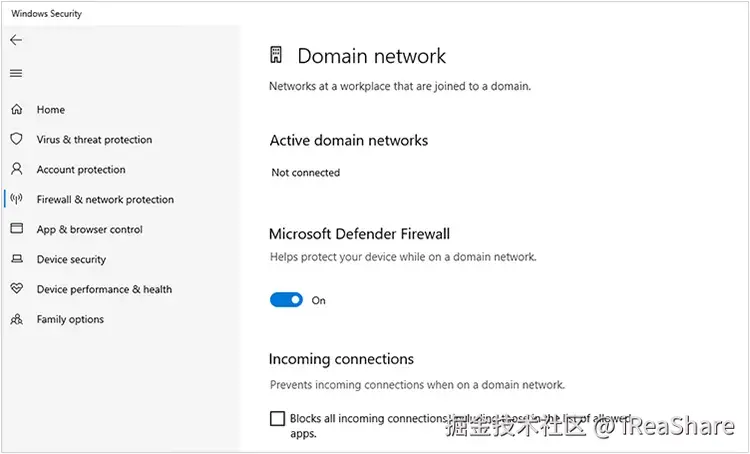Click the Family options people icon
The height and width of the screenshot is (454, 750).
16,320
